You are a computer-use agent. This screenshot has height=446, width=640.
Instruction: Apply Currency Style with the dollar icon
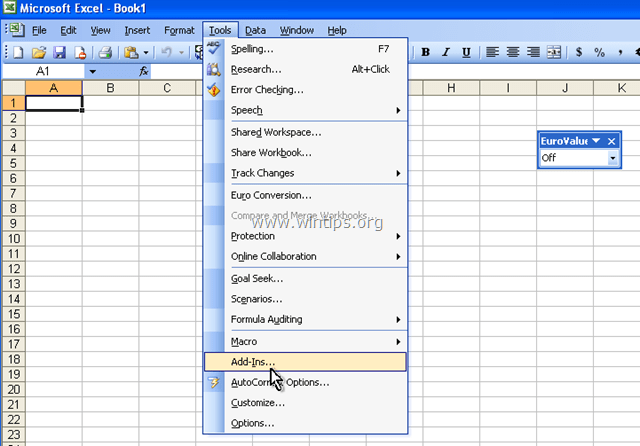coord(578,52)
